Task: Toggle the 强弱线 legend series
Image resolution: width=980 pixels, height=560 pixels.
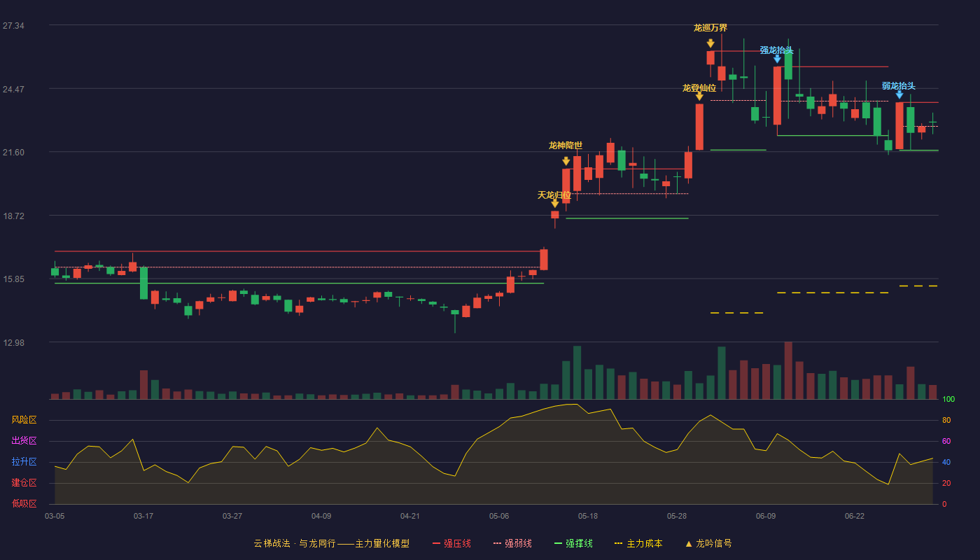Action: 512,543
